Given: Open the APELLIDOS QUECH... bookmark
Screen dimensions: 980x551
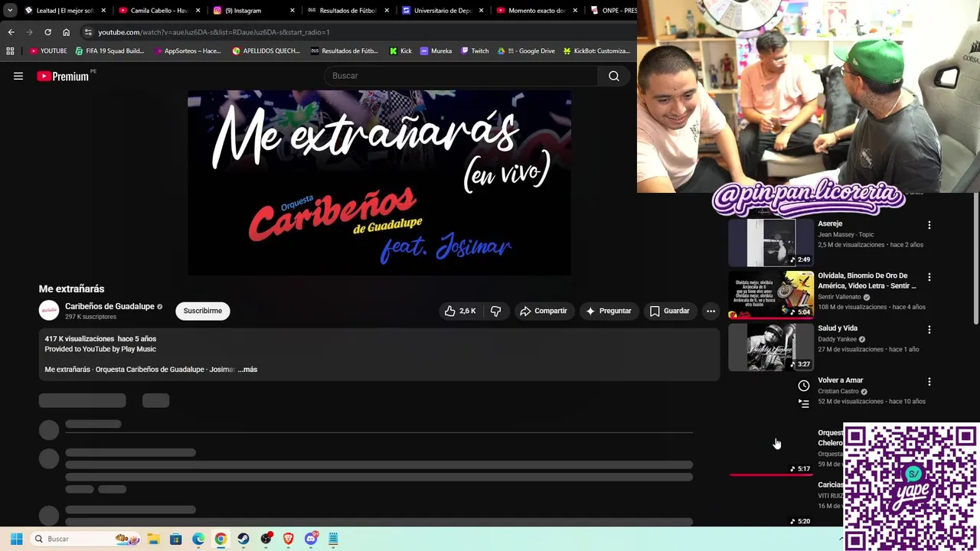Looking at the screenshot, I should tap(266, 51).
